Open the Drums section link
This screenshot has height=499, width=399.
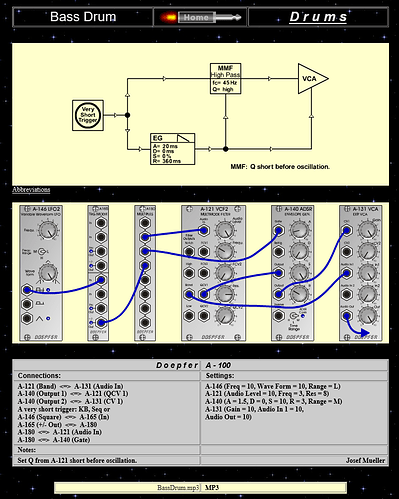tap(318, 17)
